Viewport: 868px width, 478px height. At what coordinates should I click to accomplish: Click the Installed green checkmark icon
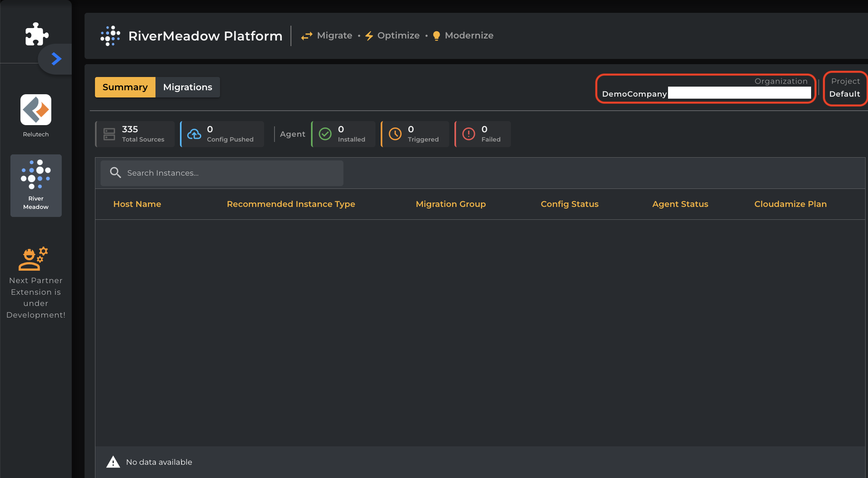(x=325, y=134)
